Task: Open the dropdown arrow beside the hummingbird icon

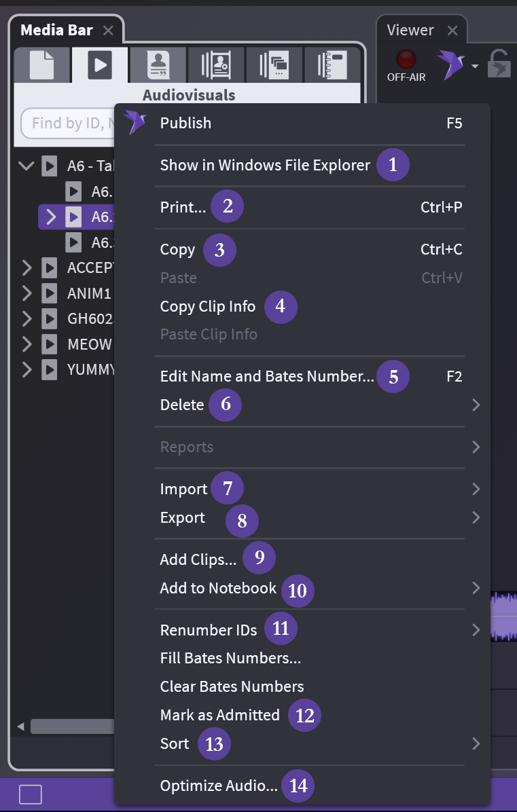Action: pyautogui.click(x=474, y=67)
